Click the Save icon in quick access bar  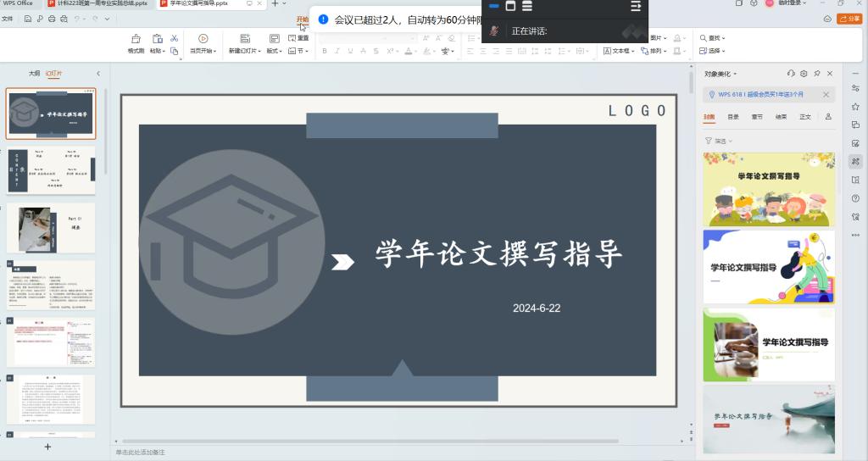[x=29, y=19]
